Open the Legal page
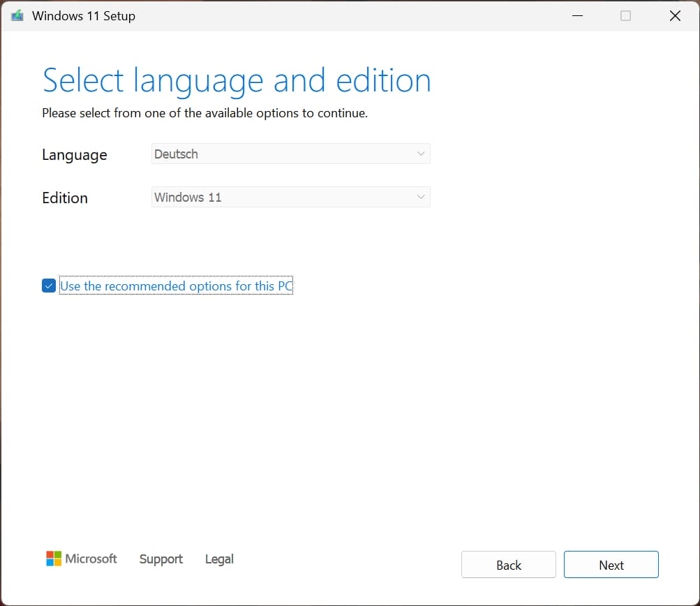This screenshot has height=606, width=700. click(x=218, y=559)
